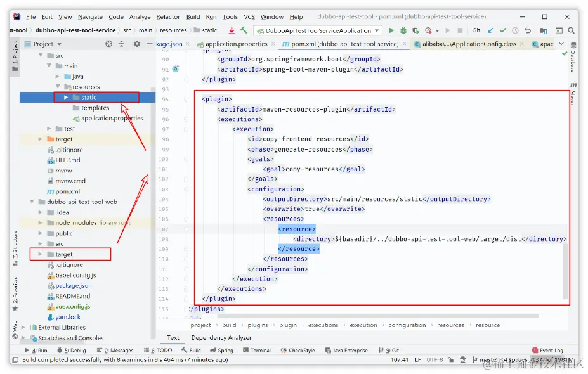
Task: Click gutter icon on line 91
Action: [x=176, y=69]
